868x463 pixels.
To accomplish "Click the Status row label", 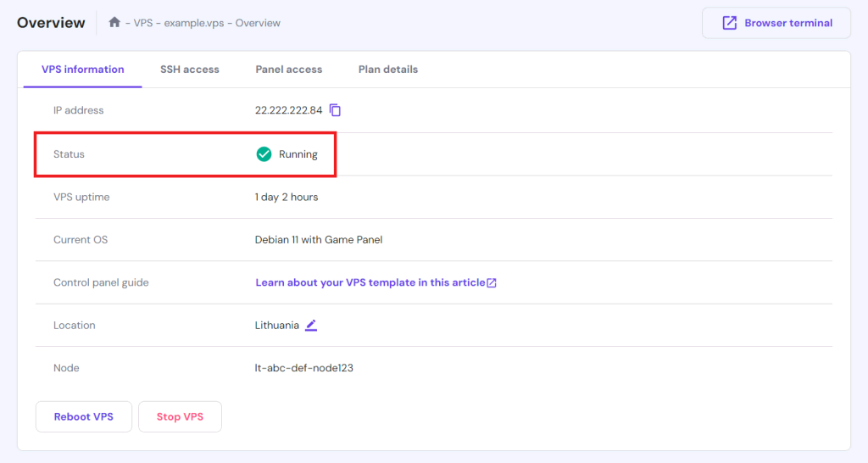I will pos(69,154).
